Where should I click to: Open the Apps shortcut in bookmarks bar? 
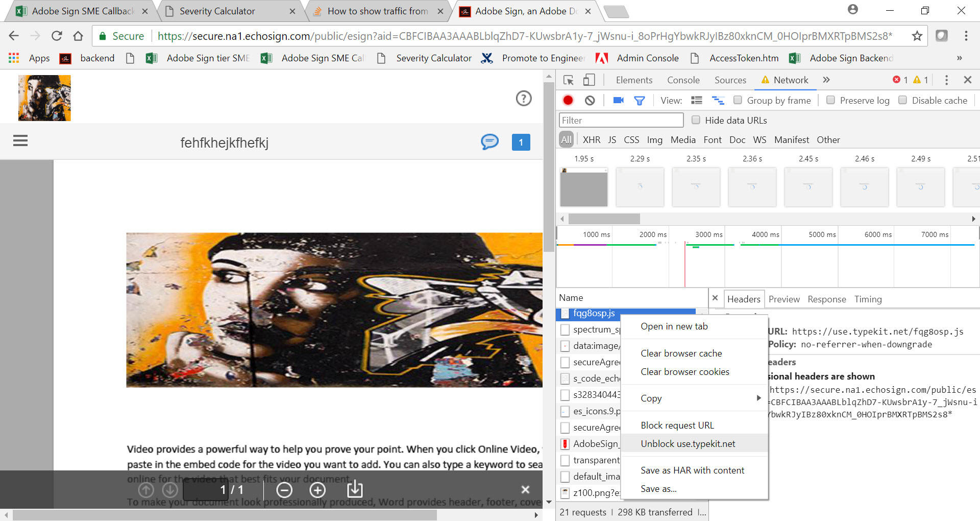29,58
